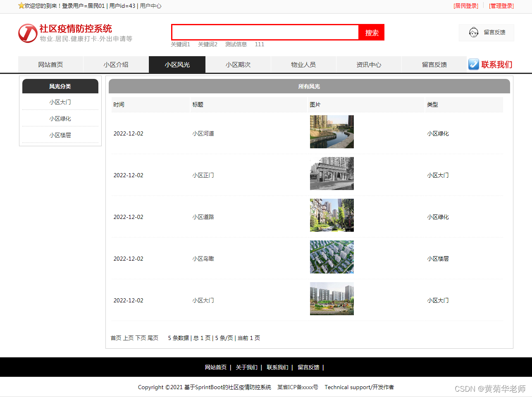The width and height of the screenshot is (532, 397).
Task: Open the 小区河道 title link
Action: (x=203, y=133)
